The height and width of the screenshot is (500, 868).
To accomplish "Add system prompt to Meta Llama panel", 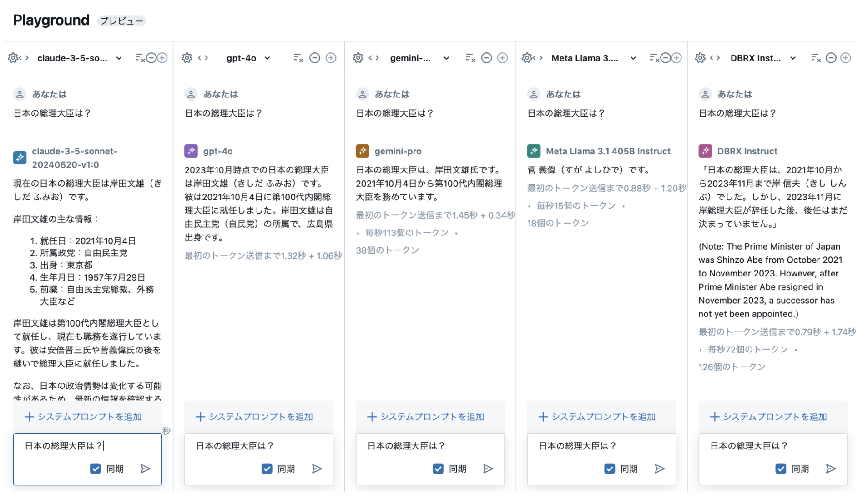I will (597, 417).
